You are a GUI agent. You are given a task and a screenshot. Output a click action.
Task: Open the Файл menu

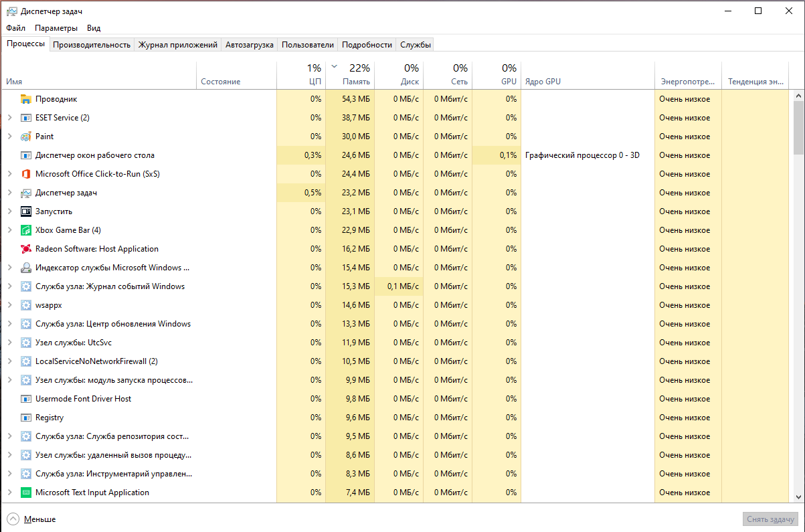pyautogui.click(x=16, y=28)
